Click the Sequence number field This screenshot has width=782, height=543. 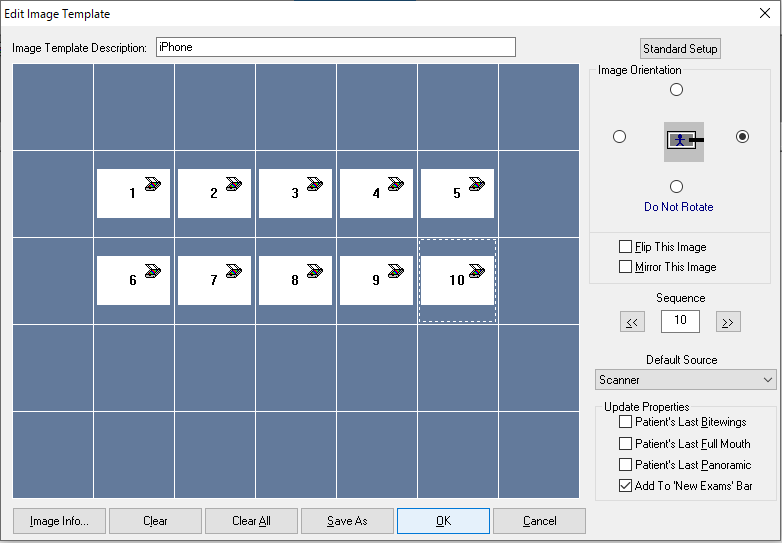tap(680, 321)
